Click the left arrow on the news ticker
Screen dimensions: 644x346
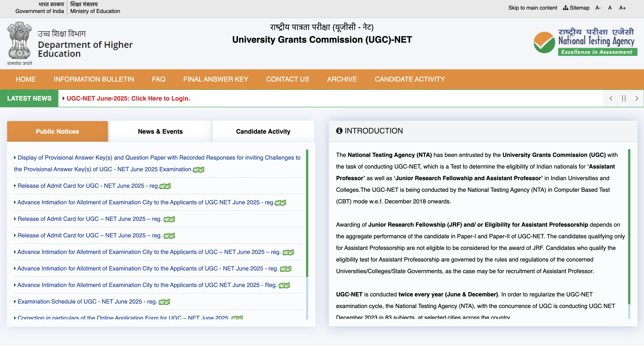[610, 98]
